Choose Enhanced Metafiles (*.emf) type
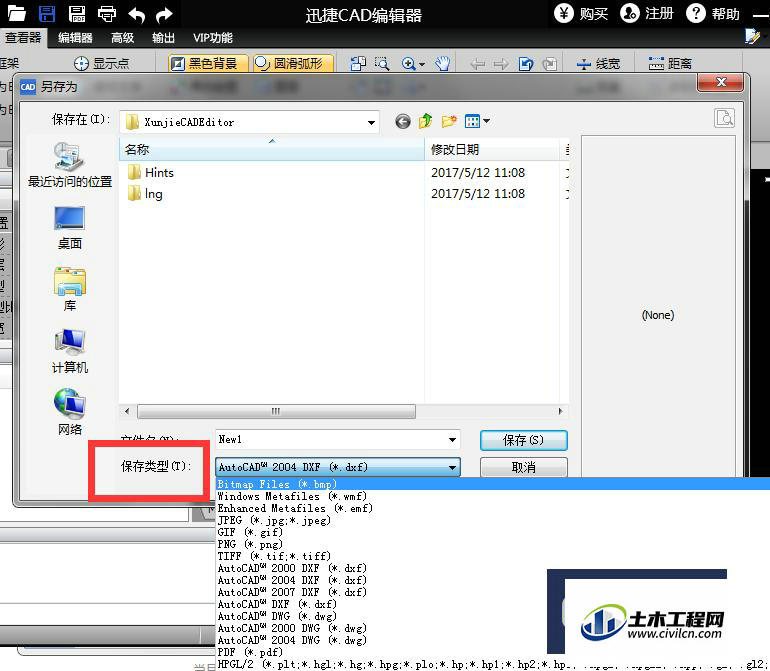Viewport: 770px width, 671px height. click(x=295, y=508)
